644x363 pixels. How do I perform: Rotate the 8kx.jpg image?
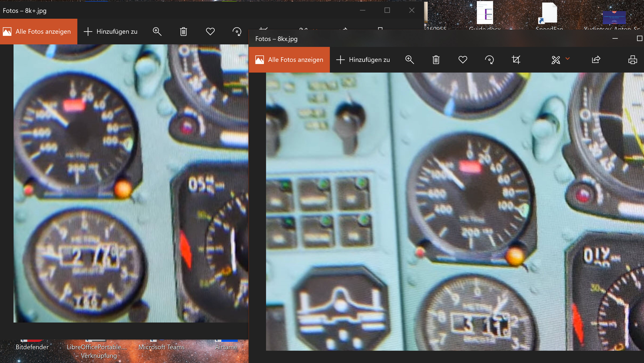coord(489,60)
